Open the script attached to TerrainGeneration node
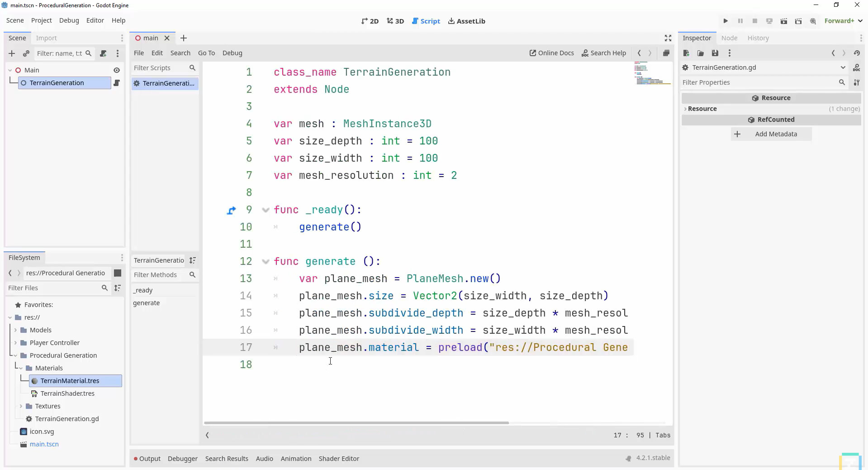 pyautogui.click(x=117, y=83)
